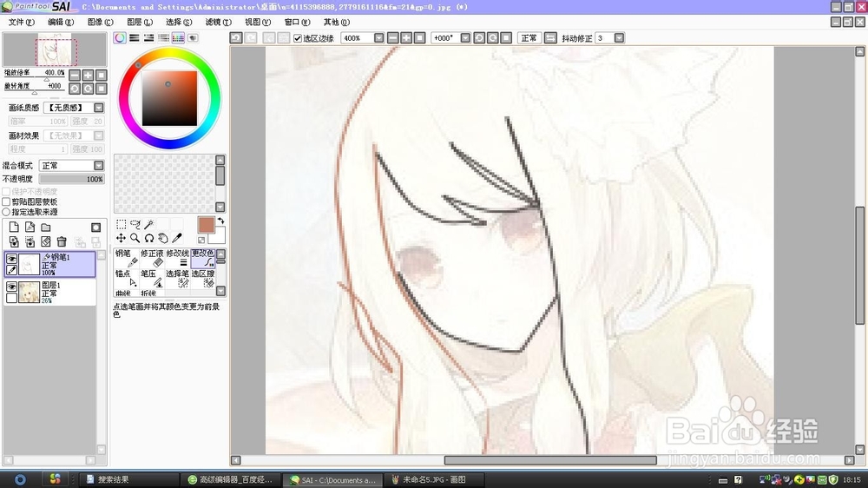Reset navigator zoom with square button
Viewport: 868px width, 488px height.
click(x=102, y=75)
